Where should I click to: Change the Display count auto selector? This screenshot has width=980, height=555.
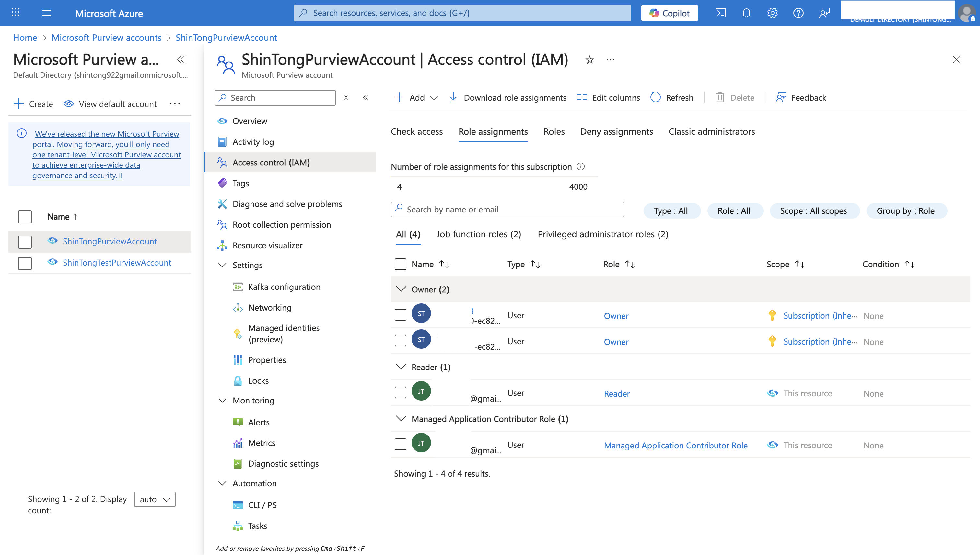[x=154, y=499]
